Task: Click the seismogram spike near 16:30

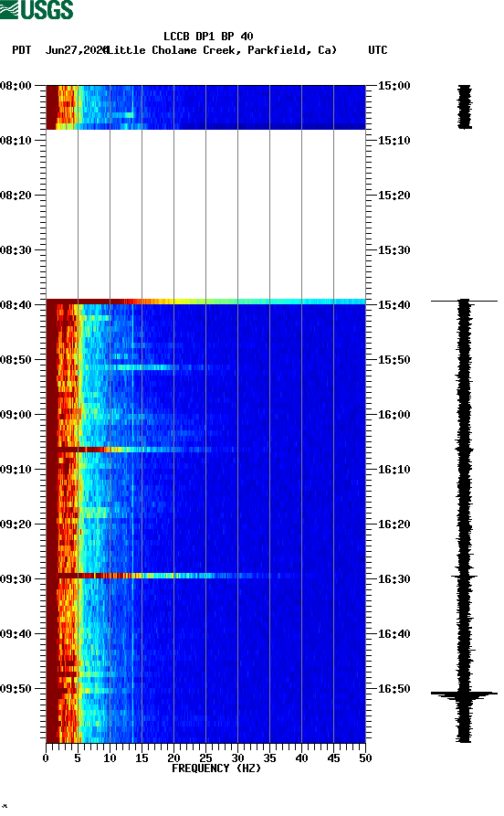Action: coord(464,577)
